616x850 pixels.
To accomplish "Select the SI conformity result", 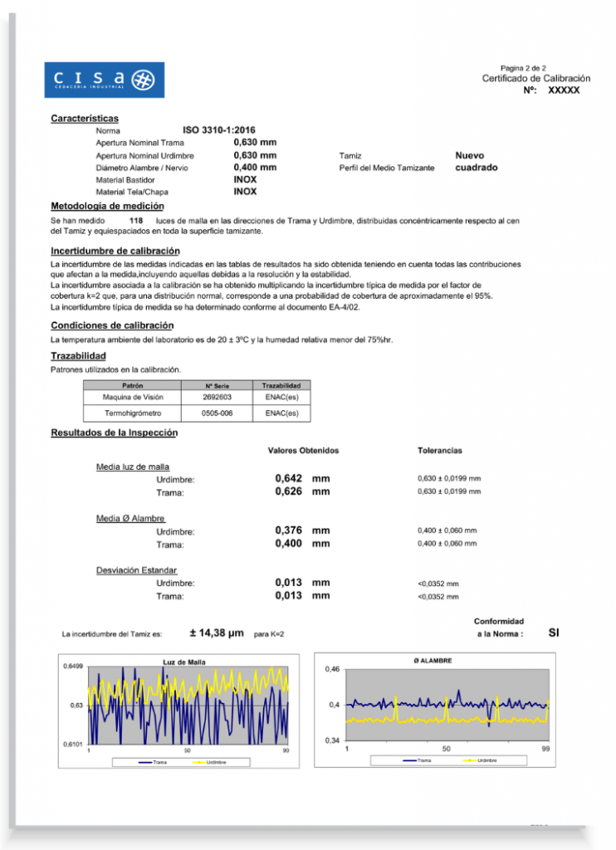I will click(x=554, y=633).
